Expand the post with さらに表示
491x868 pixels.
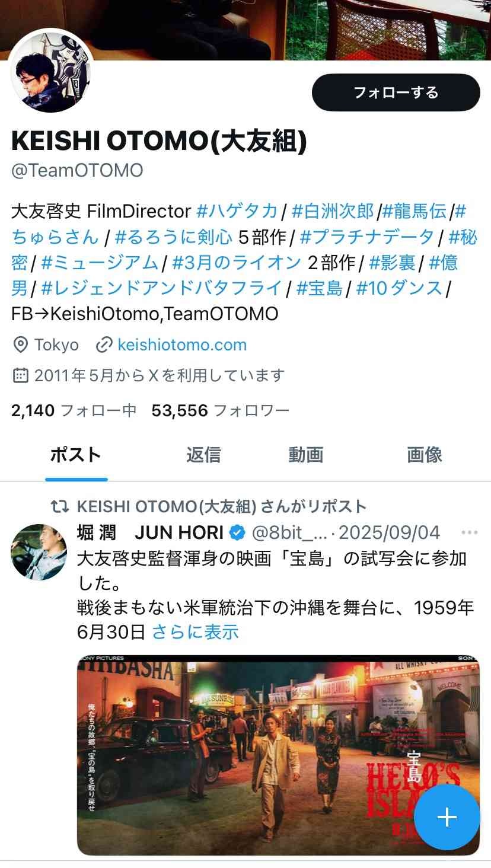click(x=195, y=632)
